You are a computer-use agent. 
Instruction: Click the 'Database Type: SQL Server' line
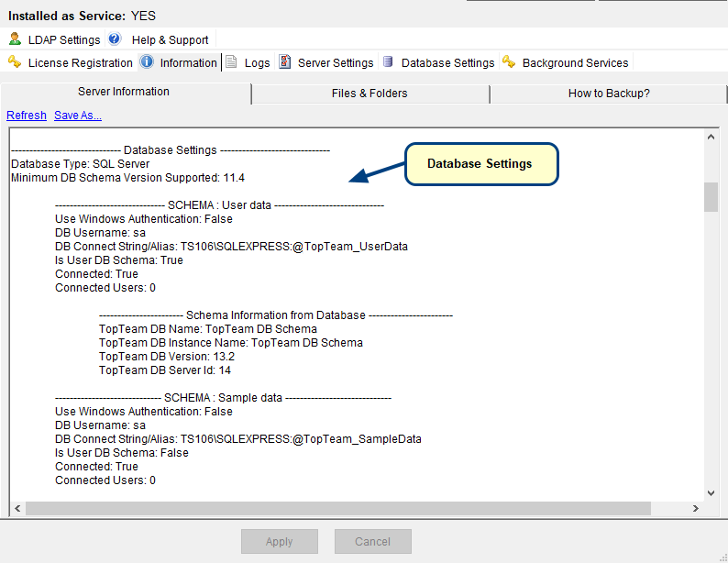point(81,164)
